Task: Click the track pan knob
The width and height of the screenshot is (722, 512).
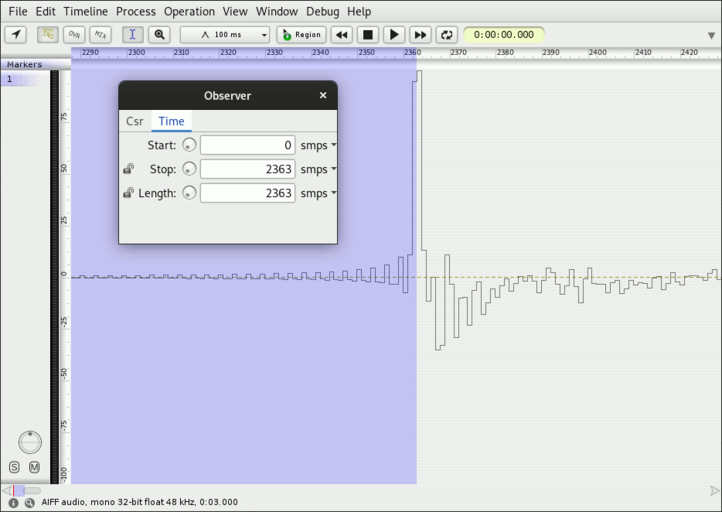Action: tap(30, 441)
